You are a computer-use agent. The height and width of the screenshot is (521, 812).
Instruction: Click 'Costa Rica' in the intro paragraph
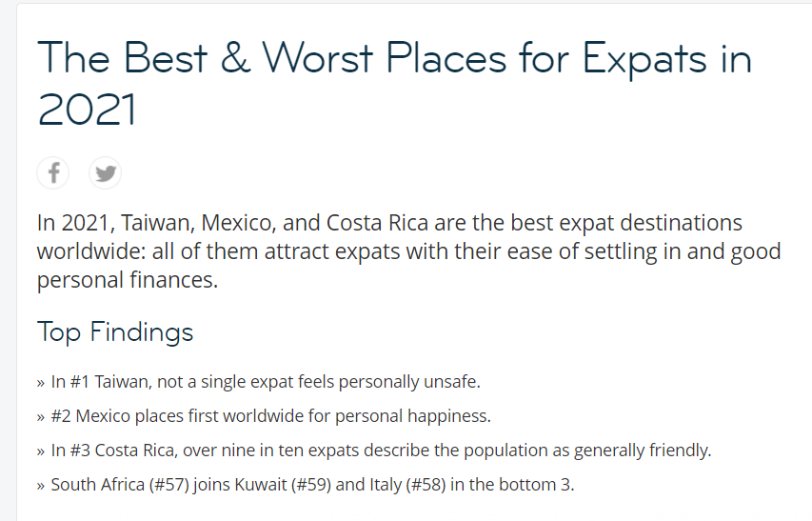tap(377, 223)
